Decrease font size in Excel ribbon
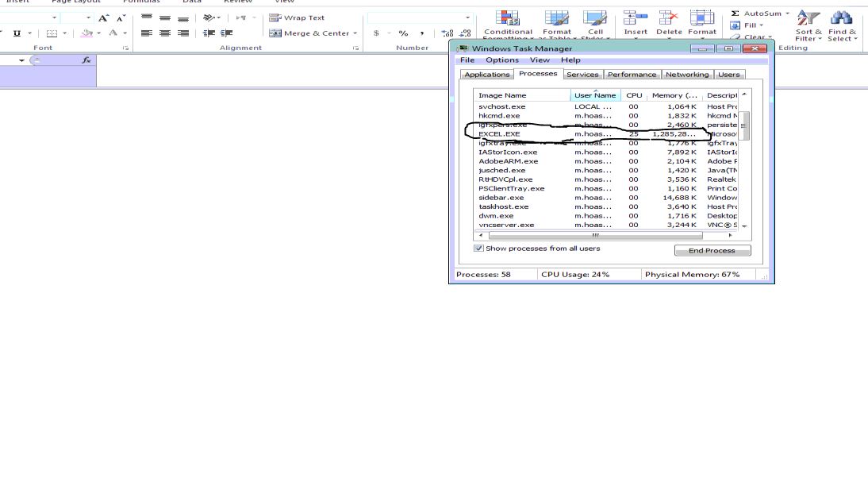This screenshot has width=868, height=482. click(x=120, y=18)
